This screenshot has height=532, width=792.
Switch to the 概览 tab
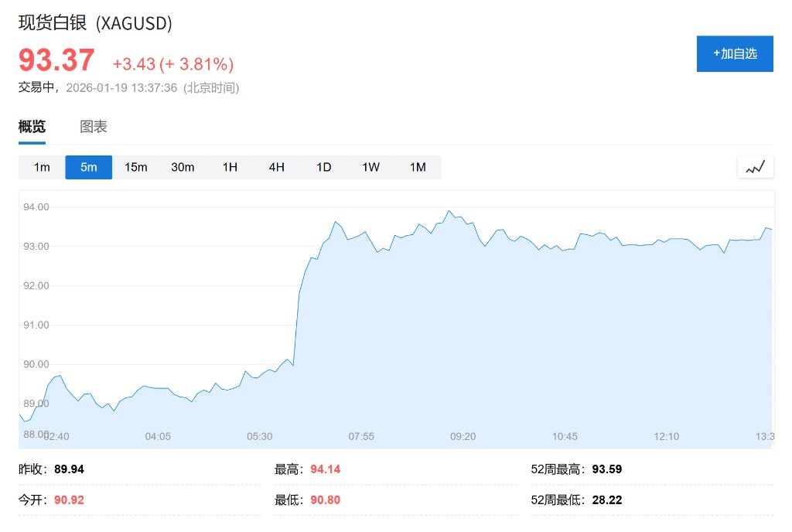pos(32,127)
